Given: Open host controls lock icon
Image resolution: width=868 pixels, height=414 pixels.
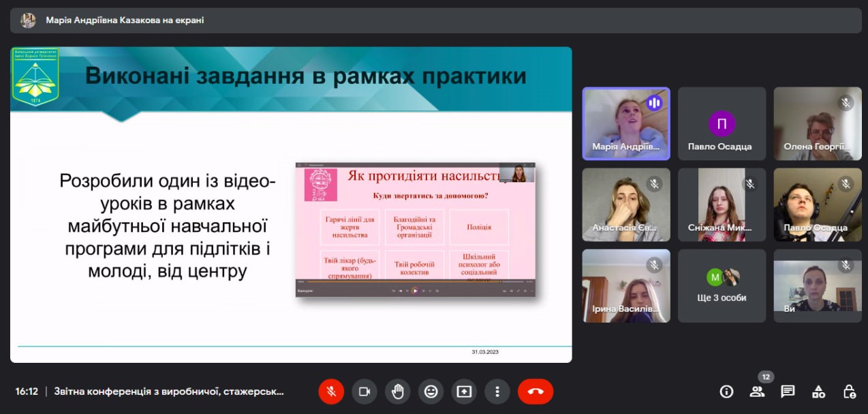Looking at the screenshot, I should point(849,391).
